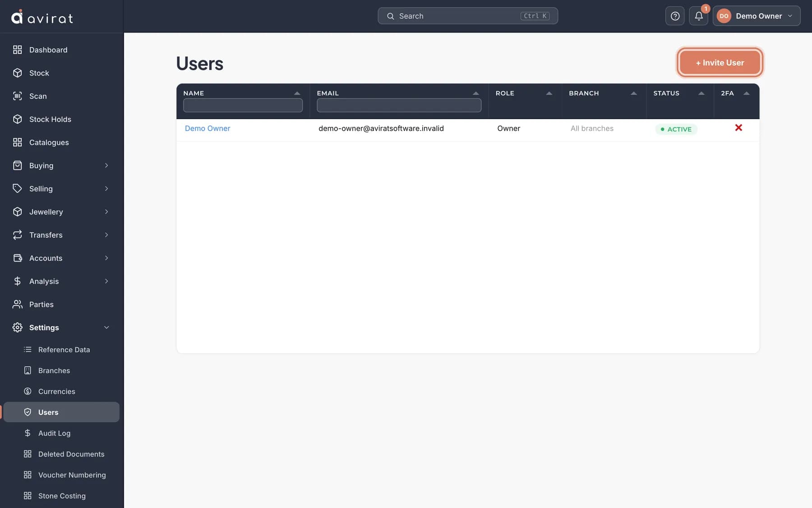
Task: Click the avirat logo
Action: point(42,17)
